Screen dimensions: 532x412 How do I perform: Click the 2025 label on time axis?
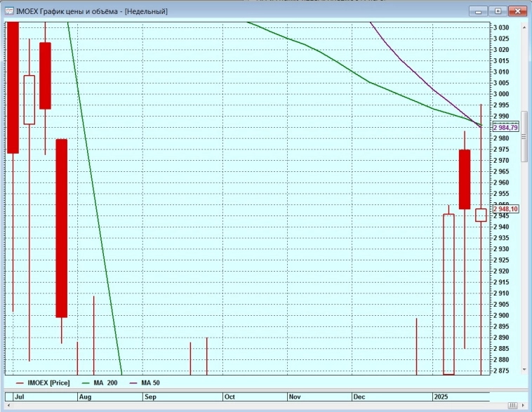click(442, 397)
